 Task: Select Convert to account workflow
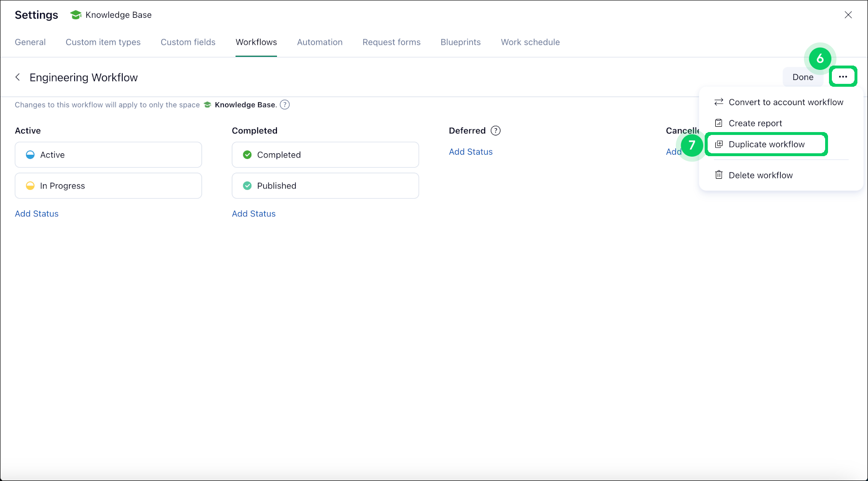click(786, 102)
